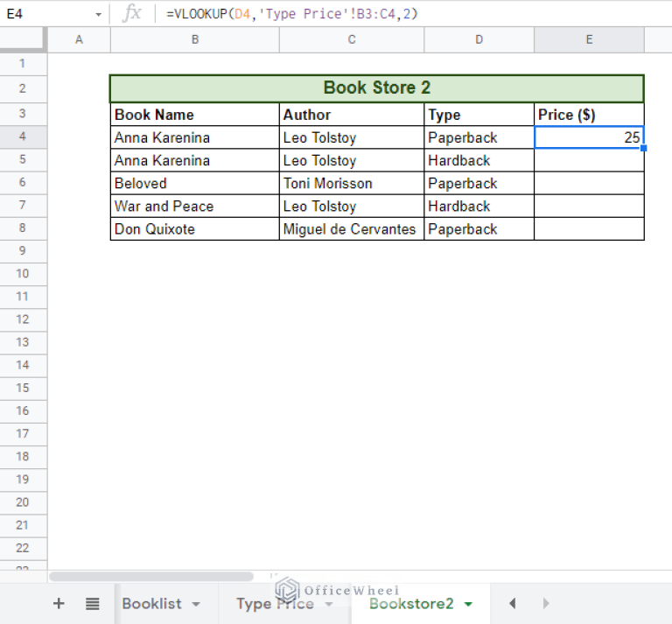672x624 pixels.
Task: Select Anna Karenina cell in row 5
Action: (195, 160)
